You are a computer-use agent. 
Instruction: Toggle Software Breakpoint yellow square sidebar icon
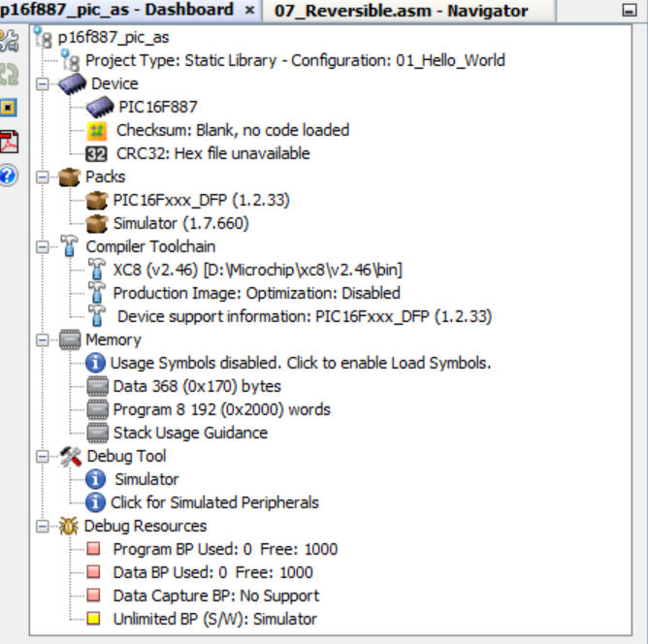9,107
